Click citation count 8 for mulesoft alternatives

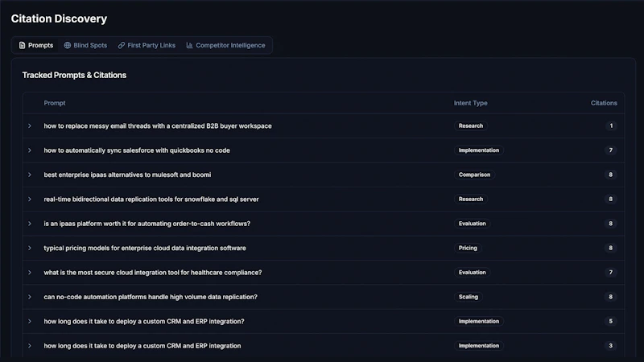tap(611, 175)
